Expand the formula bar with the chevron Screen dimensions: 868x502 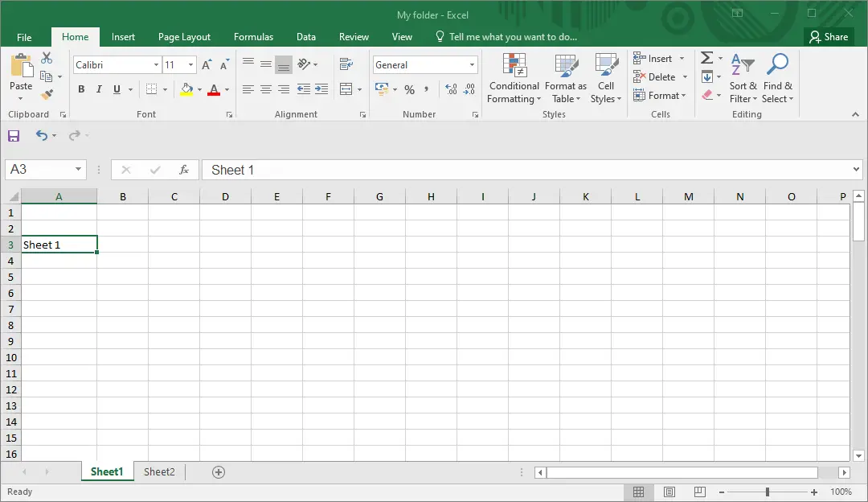pyautogui.click(x=856, y=170)
